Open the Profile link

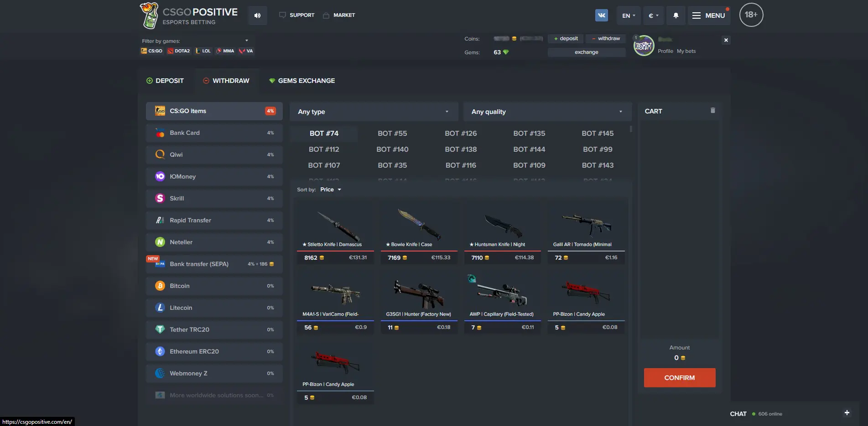point(665,51)
